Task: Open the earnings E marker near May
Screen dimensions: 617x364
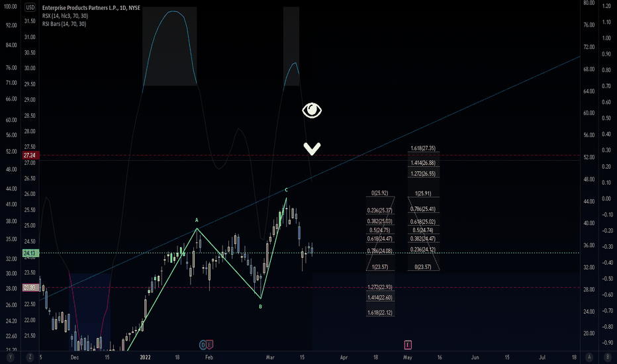Action: tap(408, 345)
